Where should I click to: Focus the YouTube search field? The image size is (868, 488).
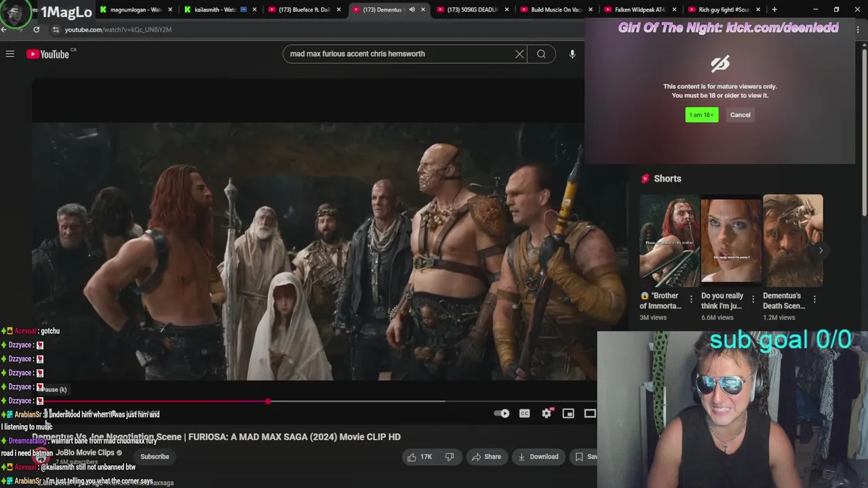coord(400,54)
